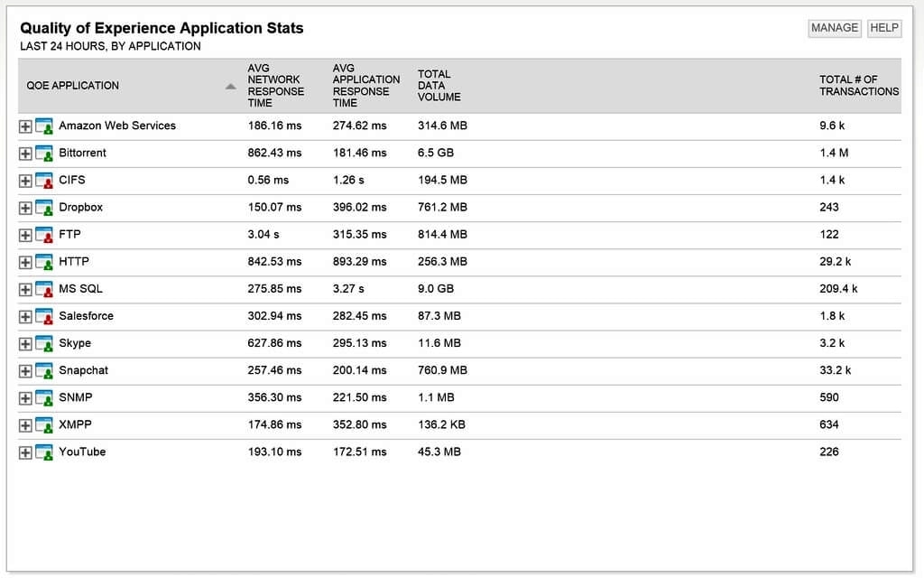Click the Amazon Web Services application status icon
This screenshot has width=924, height=578.
pyautogui.click(x=44, y=126)
